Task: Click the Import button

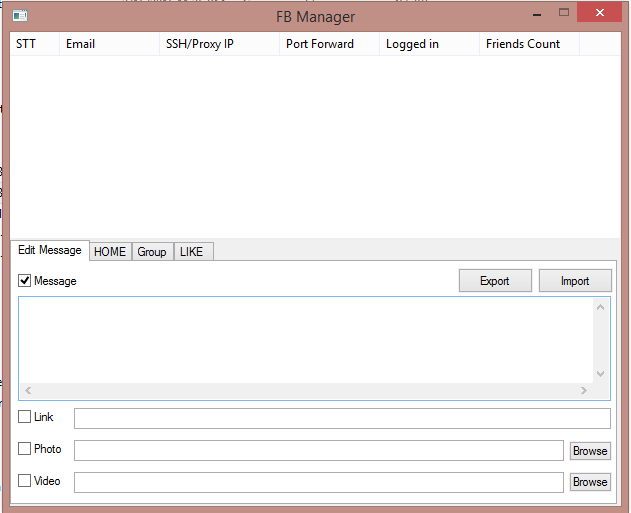Action: point(575,280)
